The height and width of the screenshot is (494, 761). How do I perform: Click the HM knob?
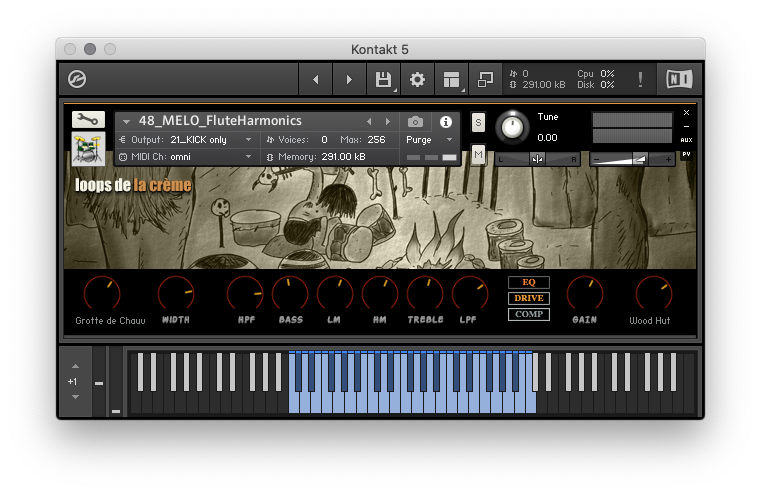tap(380, 294)
